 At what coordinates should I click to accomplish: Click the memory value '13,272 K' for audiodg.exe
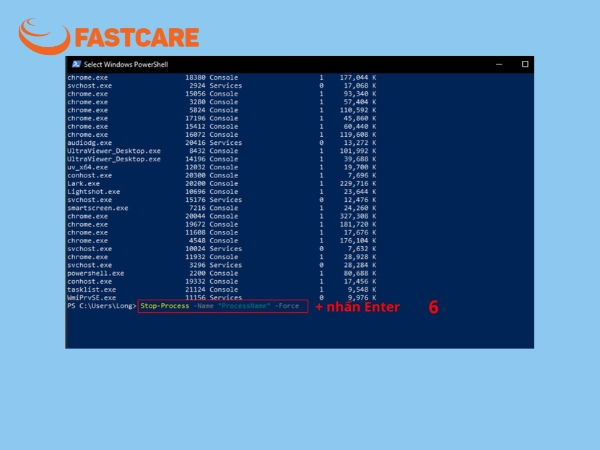coord(360,143)
